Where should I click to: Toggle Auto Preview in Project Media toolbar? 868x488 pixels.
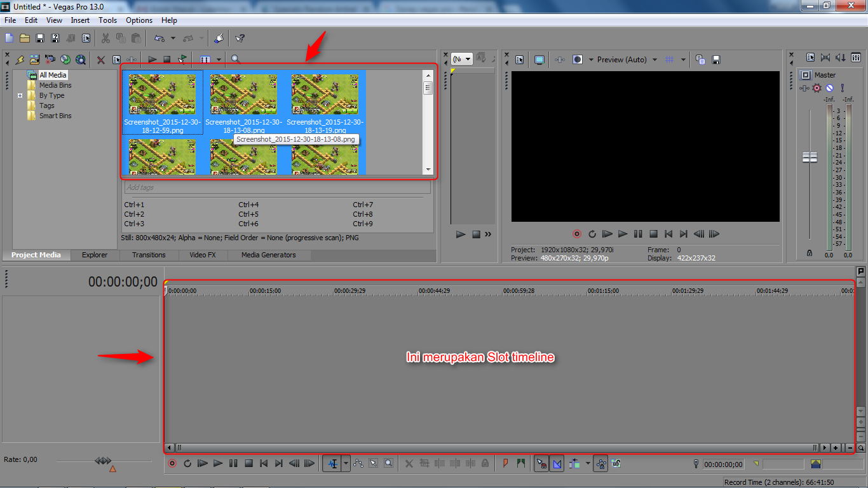pos(183,60)
